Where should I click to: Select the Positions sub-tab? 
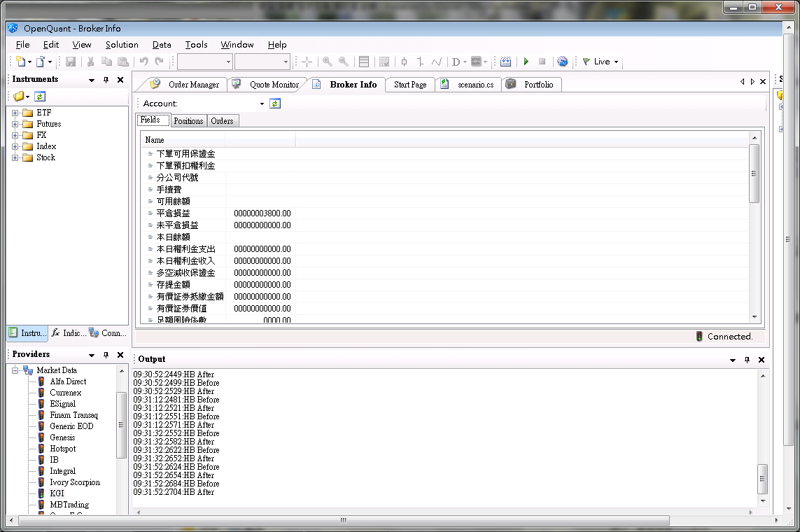pos(188,121)
